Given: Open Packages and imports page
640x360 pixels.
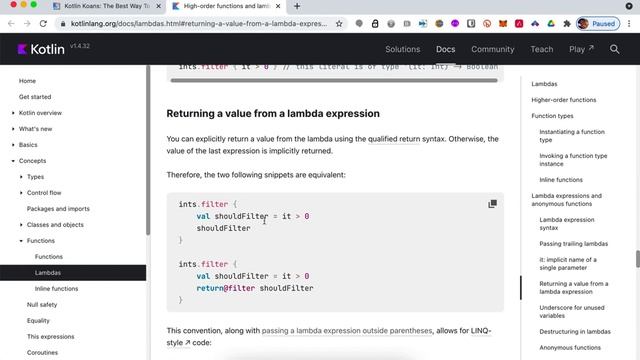Looking at the screenshot, I should tap(58, 209).
